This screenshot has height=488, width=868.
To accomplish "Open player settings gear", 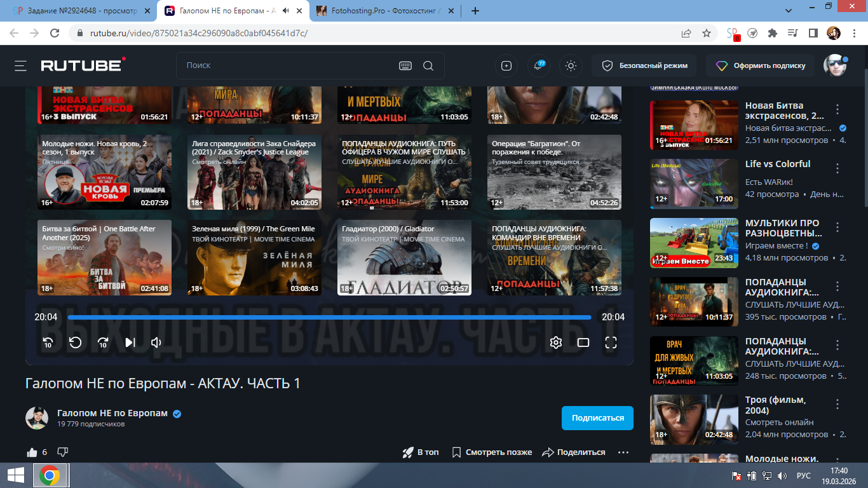I will click(556, 343).
